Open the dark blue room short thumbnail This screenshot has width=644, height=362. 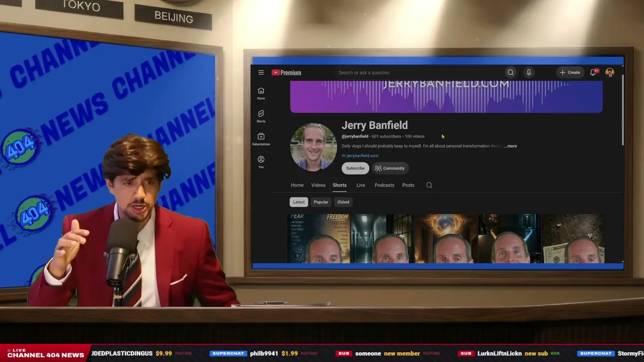click(x=509, y=238)
